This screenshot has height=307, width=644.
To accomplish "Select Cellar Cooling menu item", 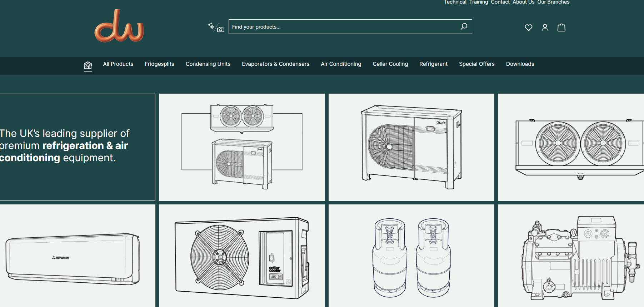I will click(390, 64).
